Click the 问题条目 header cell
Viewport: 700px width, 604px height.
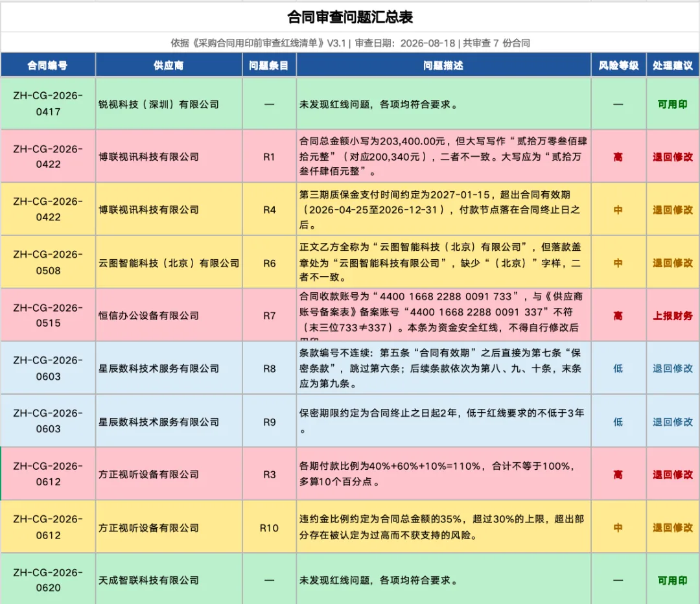click(x=269, y=65)
